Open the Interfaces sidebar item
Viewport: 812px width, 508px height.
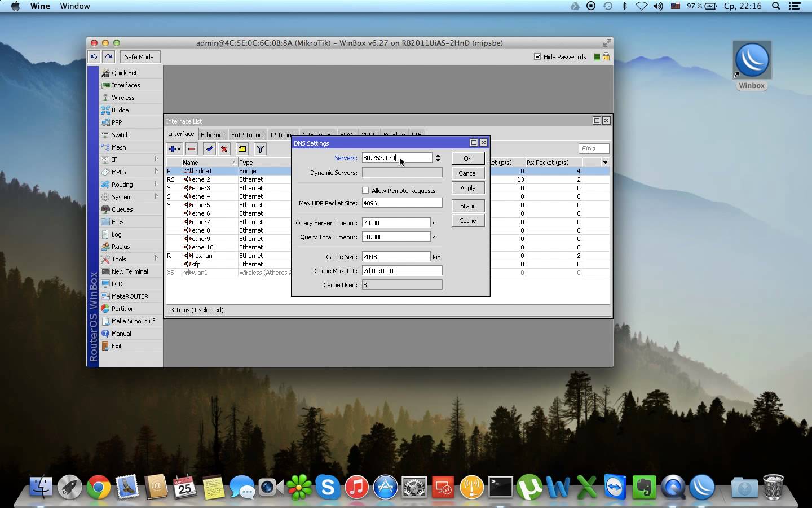126,85
